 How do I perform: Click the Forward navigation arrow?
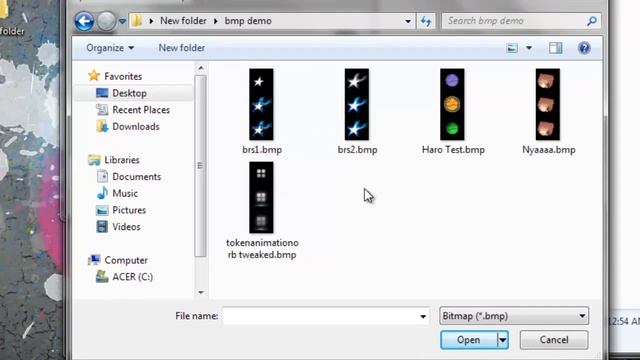coord(107,21)
